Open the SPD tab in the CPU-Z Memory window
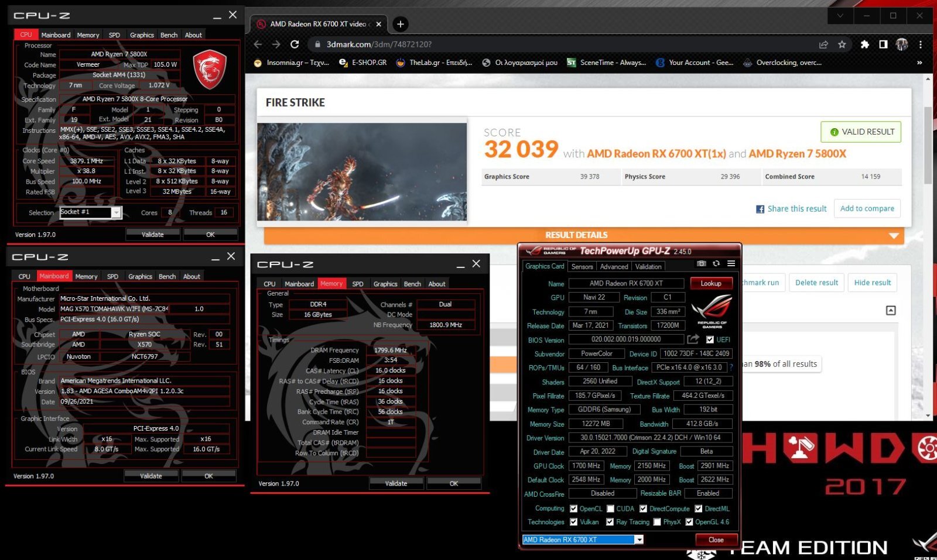 click(358, 284)
